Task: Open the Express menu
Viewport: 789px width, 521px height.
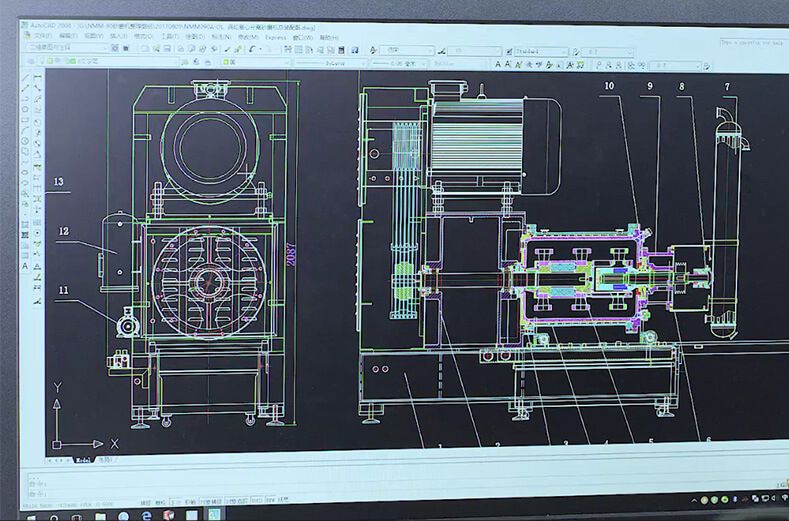Action: click(276, 37)
